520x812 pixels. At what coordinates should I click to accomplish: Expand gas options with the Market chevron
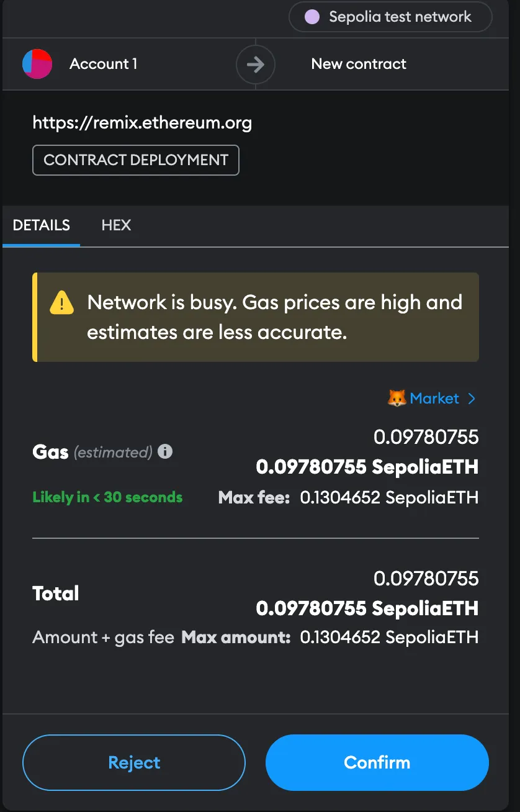[x=472, y=398]
